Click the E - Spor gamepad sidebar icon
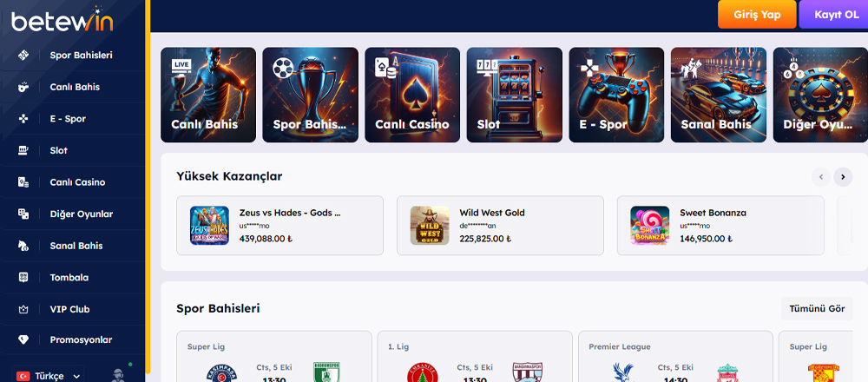 [x=23, y=118]
